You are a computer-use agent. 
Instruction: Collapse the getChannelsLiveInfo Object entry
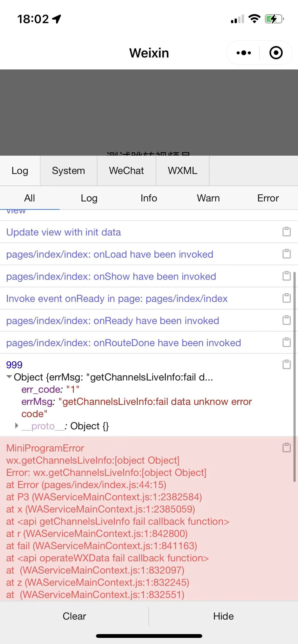tap(9, 377)
